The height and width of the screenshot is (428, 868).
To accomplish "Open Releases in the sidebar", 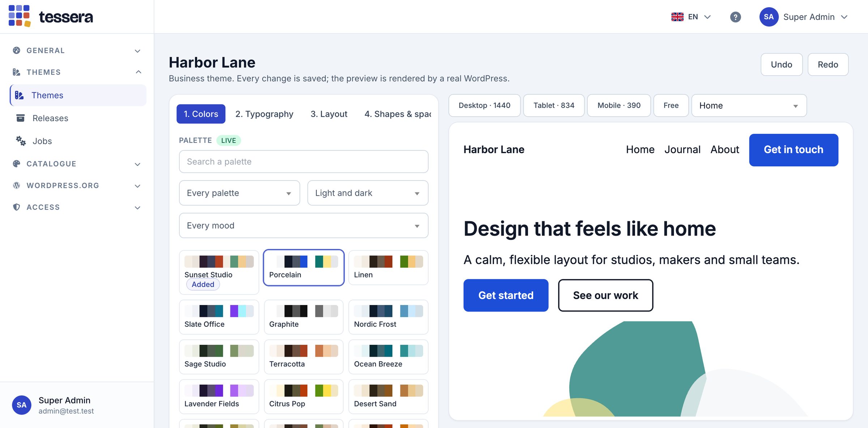I will [x=78, y=118].
